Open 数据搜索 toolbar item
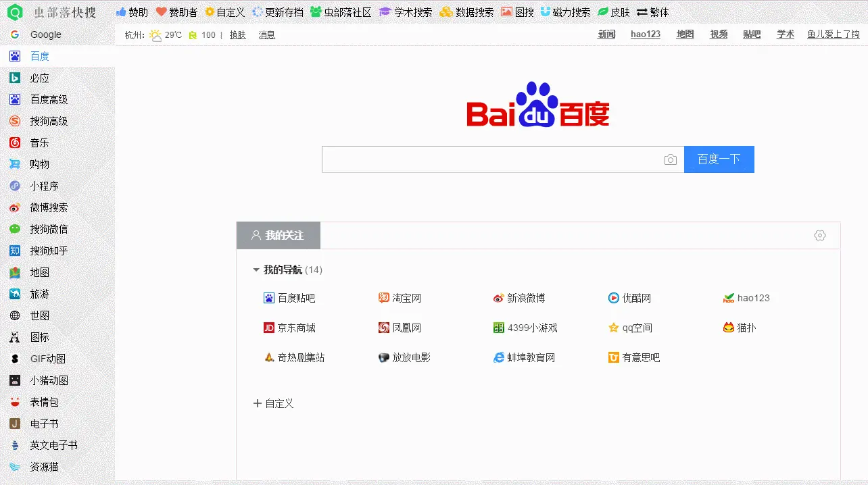 [x=466, y=12]
